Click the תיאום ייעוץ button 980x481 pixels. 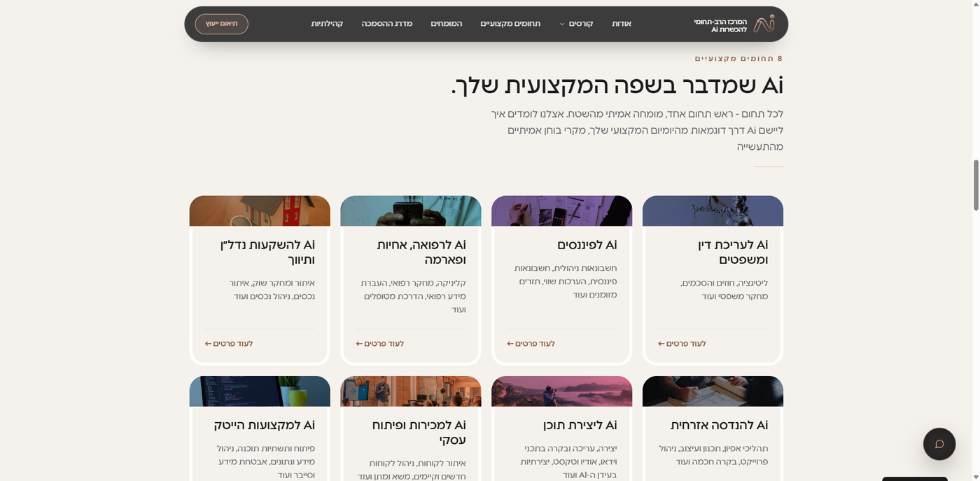(222, 24)
